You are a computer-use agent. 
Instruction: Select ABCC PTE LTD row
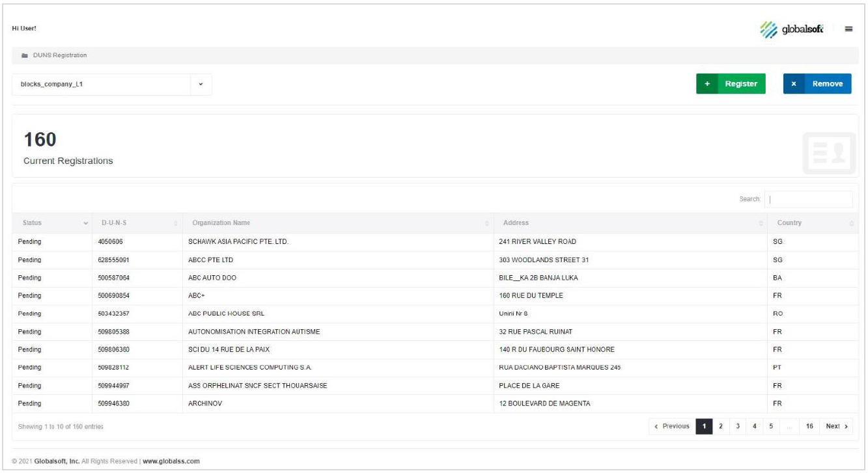pos(435,260)
